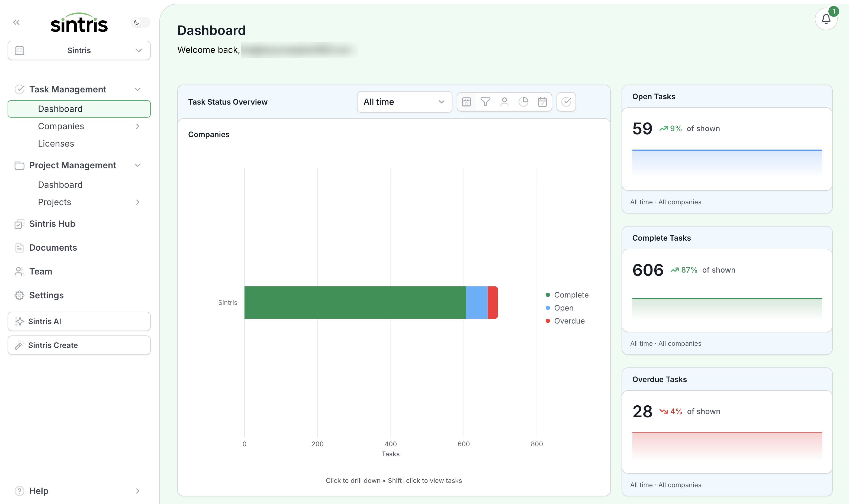Click the 4% downward trend icon
Viewport: 849px width, 504px height.
pyautogui.click(x=664, y=412)
